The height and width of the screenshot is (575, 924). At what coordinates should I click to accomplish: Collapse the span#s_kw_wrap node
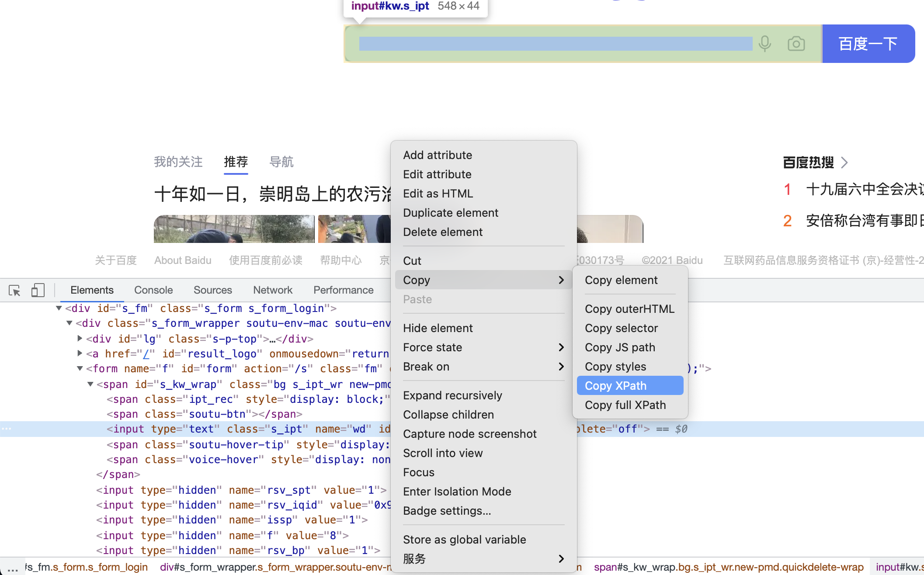(90, 384)
